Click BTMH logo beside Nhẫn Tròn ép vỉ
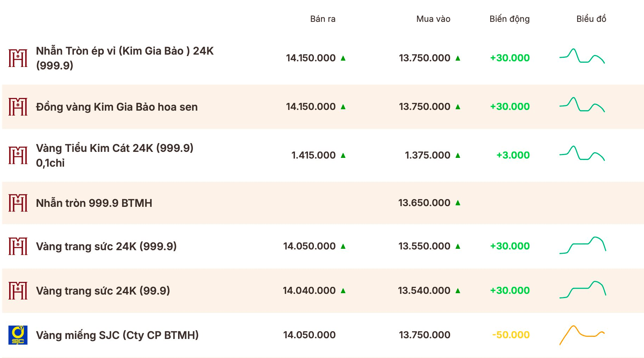Image resolution: width=644 pixels, height=358 pixels. pyautogui.click(x=18, y=58)
